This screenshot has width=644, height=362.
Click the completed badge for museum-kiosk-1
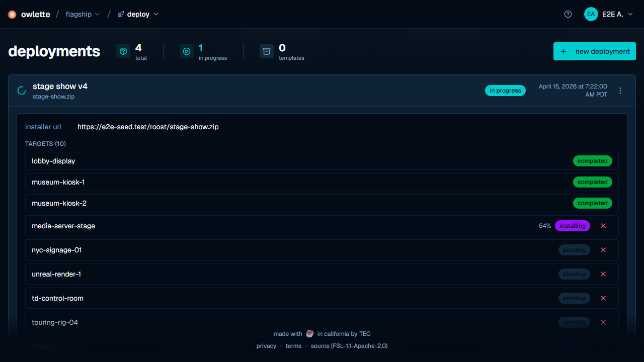tap(593, 182)
